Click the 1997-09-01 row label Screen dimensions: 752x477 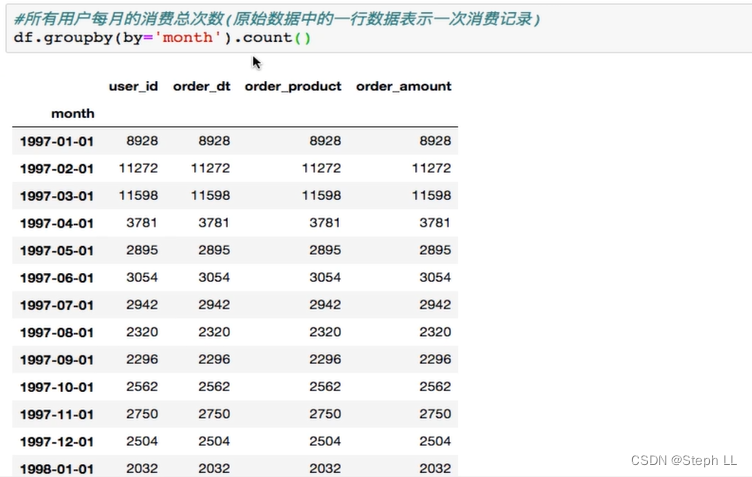[57, 360]
